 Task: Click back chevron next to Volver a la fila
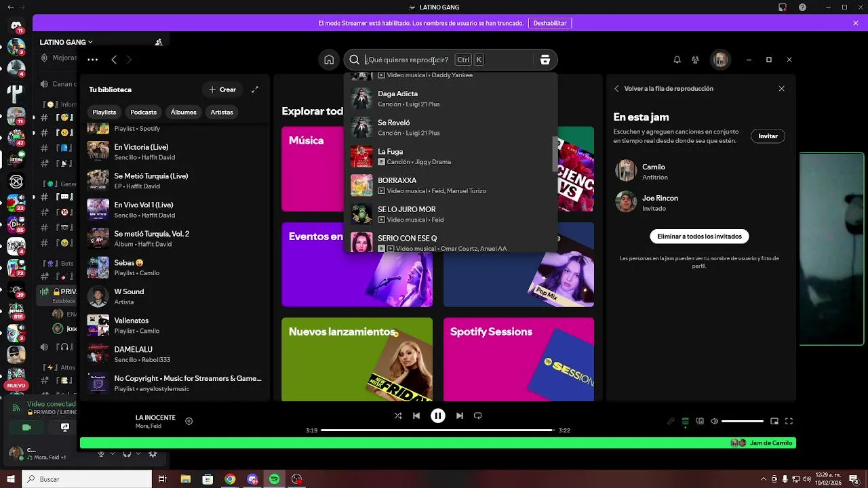pos(616,88)
